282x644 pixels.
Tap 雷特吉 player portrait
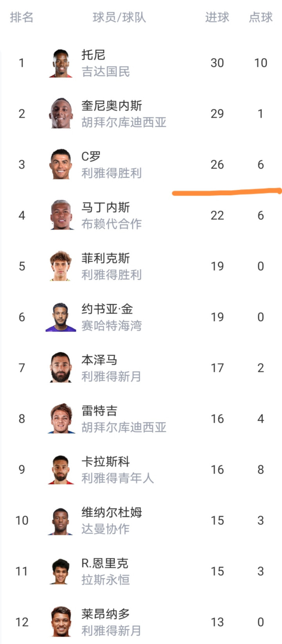(61, 419)
